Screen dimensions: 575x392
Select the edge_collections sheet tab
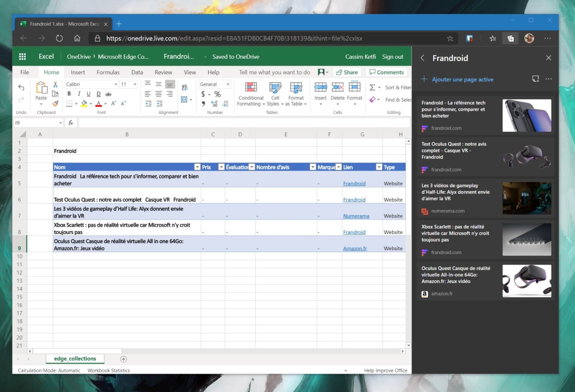(75, 358)
